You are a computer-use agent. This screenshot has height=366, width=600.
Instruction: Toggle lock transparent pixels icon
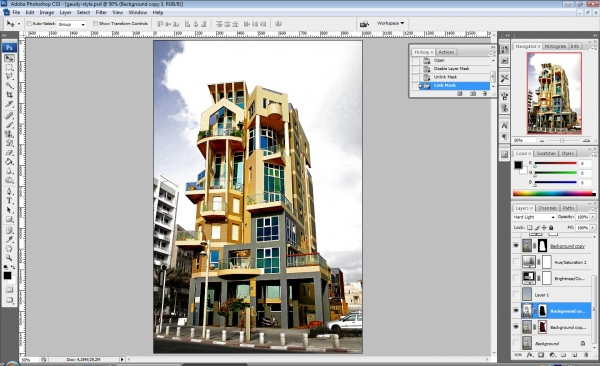tap(530, 227)
